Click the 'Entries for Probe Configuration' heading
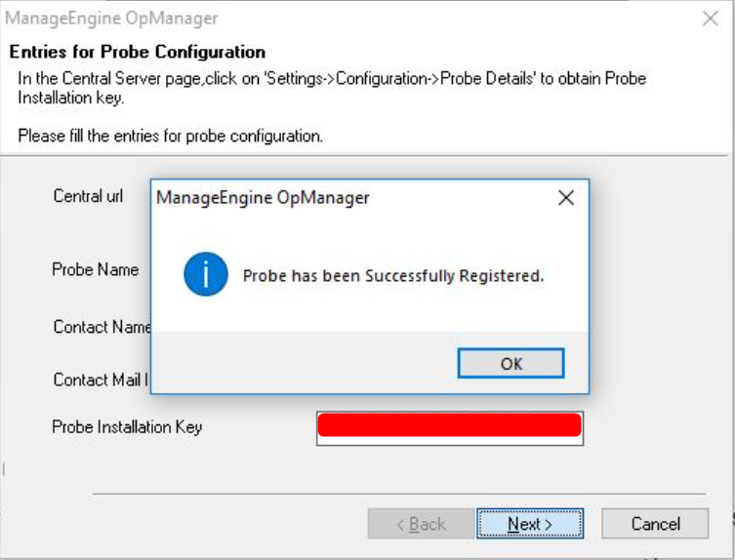Viewport: 735px width, 560px height. click(x=137, y=52)
